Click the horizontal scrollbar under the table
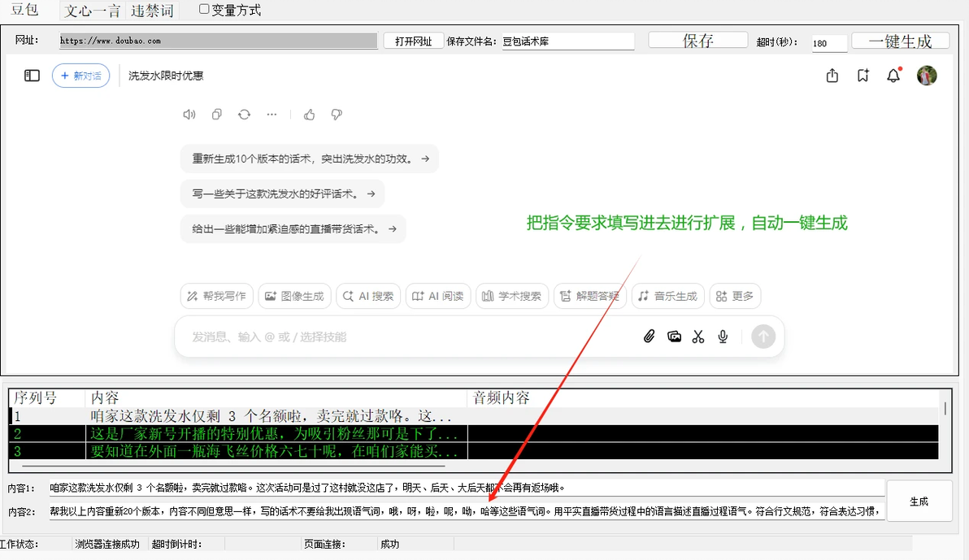The height and width of the screenshot is (560, 969). coord(233,466)
